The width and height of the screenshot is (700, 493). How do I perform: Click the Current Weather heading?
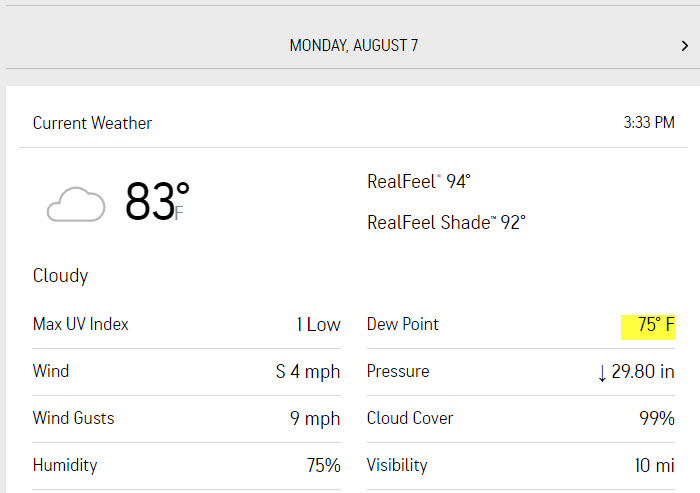coord(92,123)
